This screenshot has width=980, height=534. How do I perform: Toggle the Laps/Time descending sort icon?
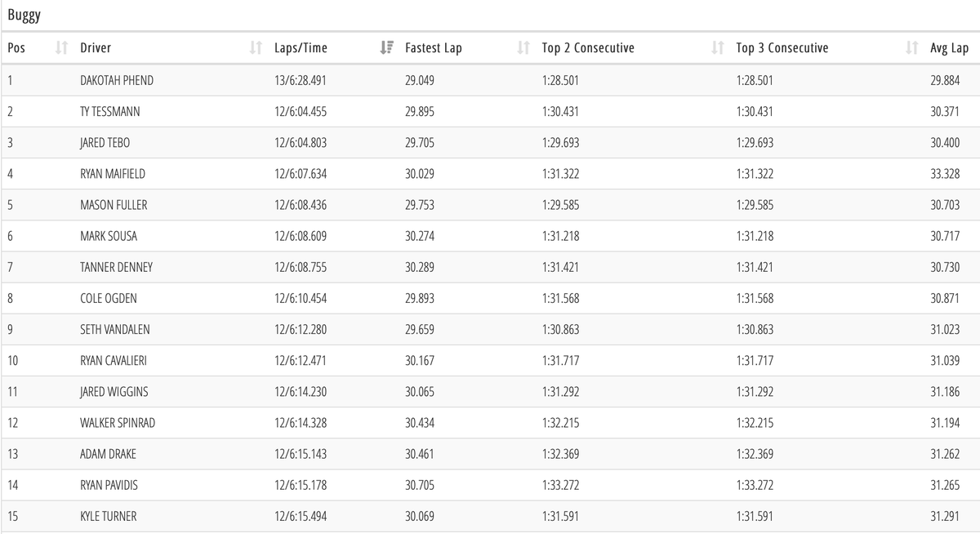click(386, 48)
